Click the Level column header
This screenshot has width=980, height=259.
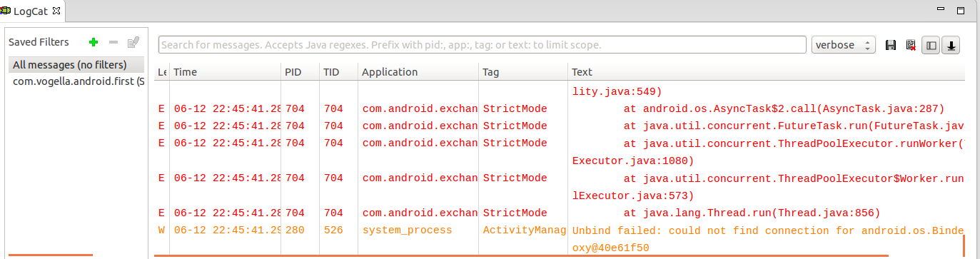point(162,72)
